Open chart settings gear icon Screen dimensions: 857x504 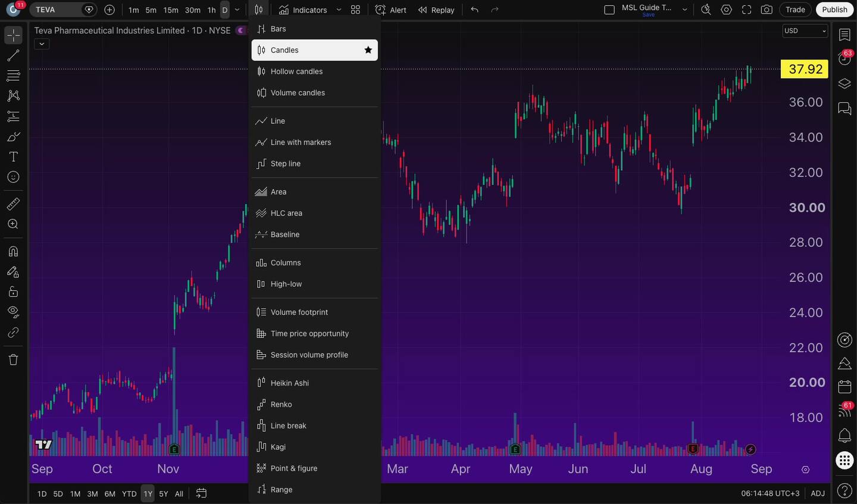pos(726,10)
